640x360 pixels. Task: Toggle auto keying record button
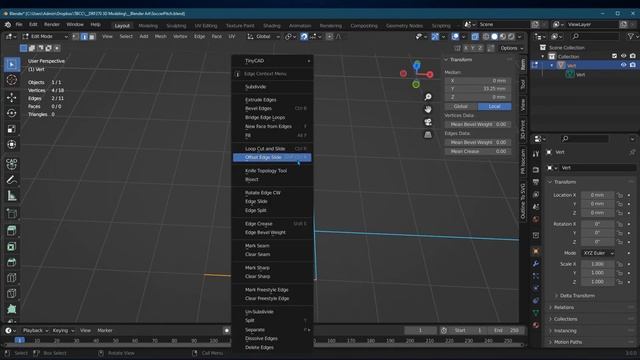(x=227, y=330)
